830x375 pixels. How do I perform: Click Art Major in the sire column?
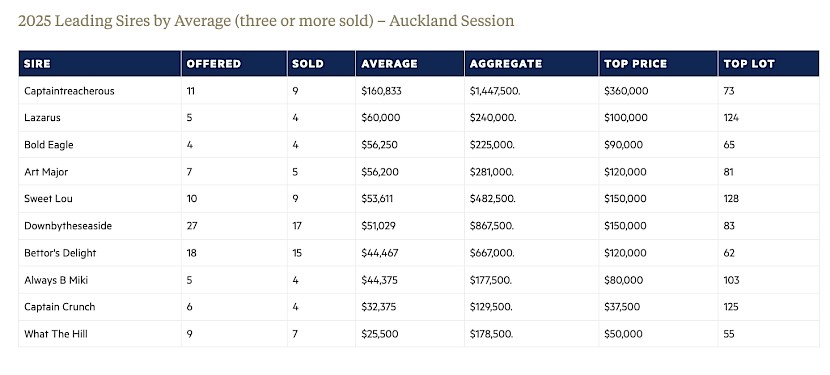click(46, 172)
